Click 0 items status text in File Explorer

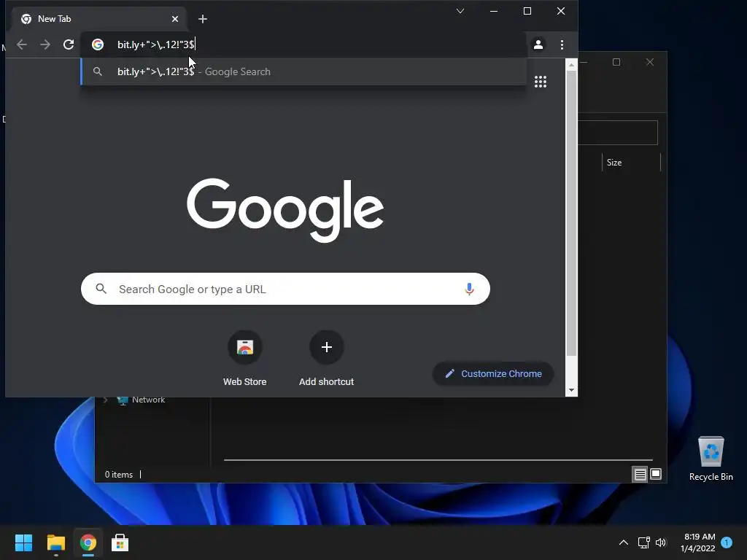coord(119,475)
